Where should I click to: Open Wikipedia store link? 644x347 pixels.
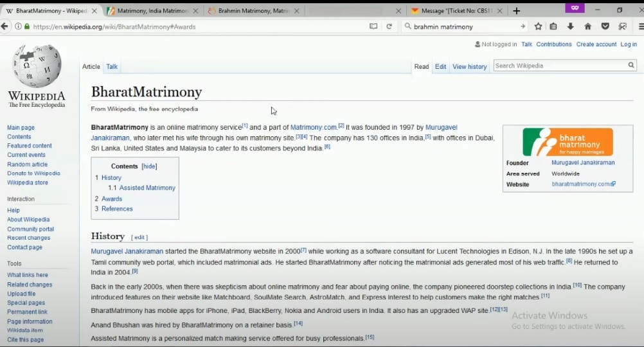[27, 182]
